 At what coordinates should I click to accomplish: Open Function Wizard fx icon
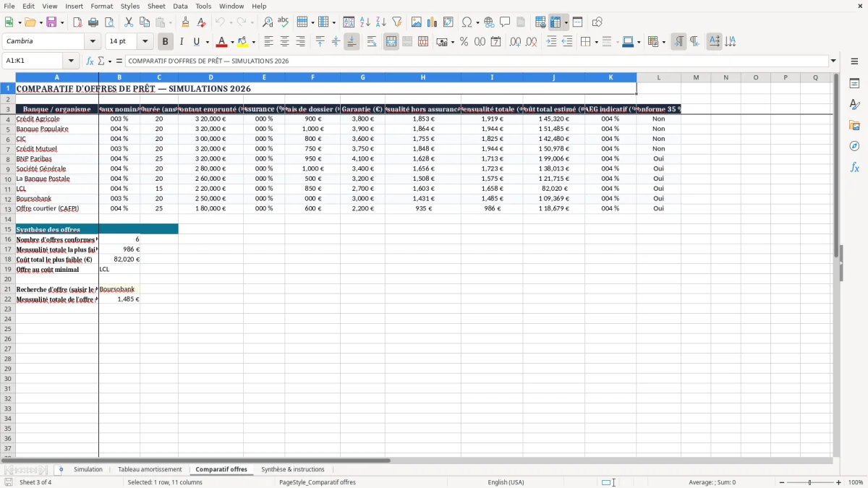tap(90, 61)
